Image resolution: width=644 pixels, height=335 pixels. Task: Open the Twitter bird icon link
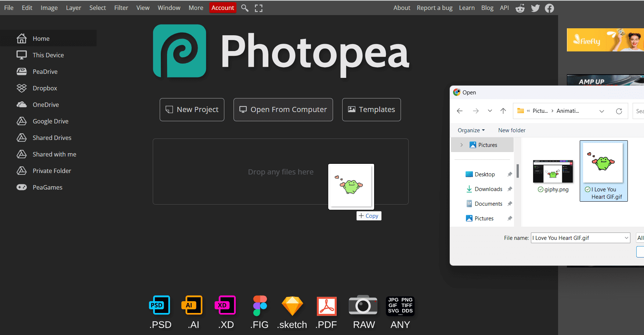tap(535, 8)
